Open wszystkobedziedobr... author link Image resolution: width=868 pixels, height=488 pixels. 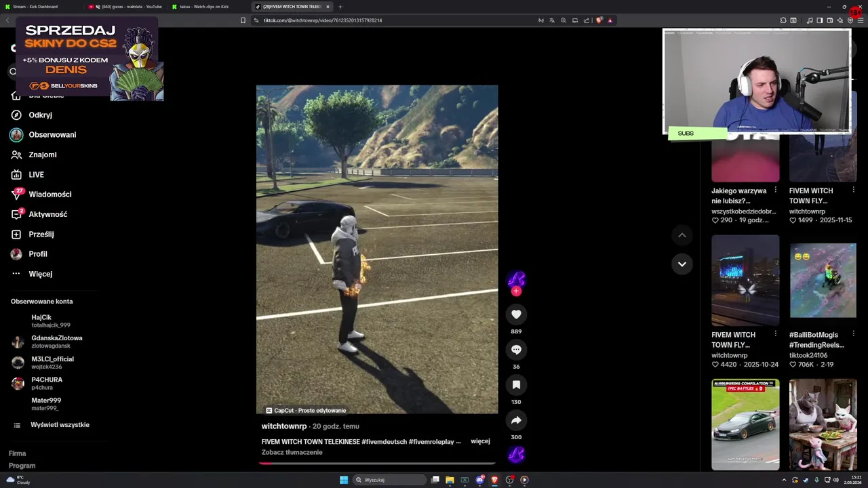pos(743,211)
